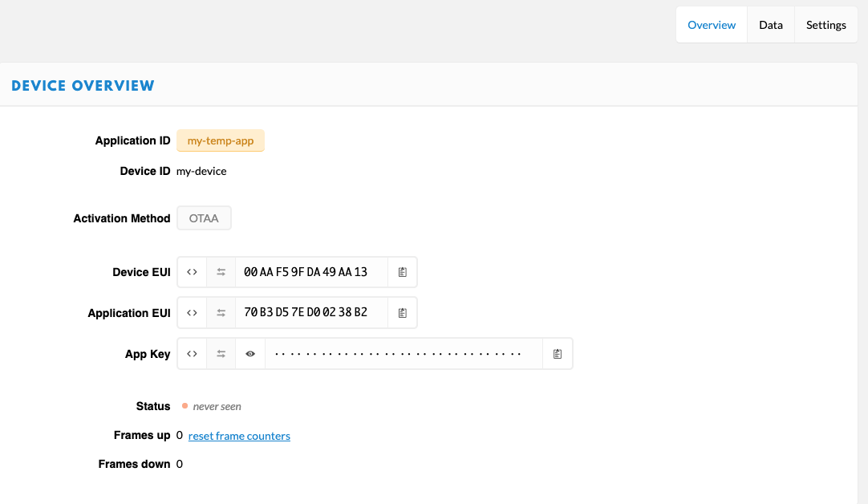Toggle hex format icon for Device EUI

[192, 272]
